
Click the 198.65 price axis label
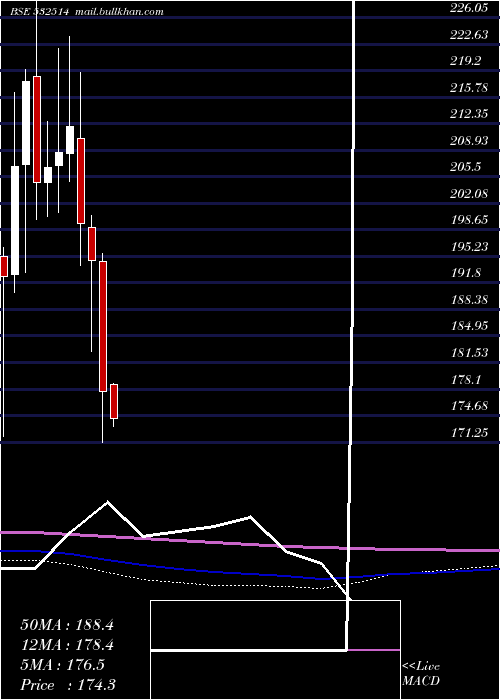[x=469, y=220]
